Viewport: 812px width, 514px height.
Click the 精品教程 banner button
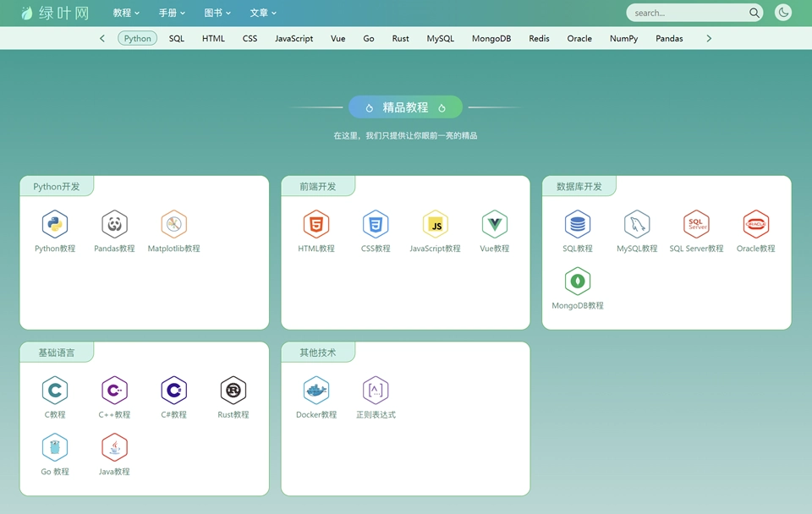click(405, 107)
